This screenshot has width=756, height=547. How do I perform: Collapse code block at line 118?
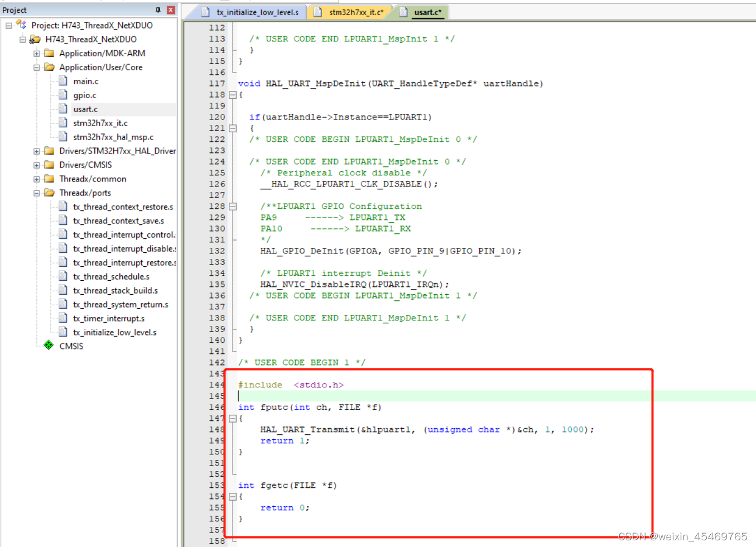pyautogui.click(x=233, y=95)
